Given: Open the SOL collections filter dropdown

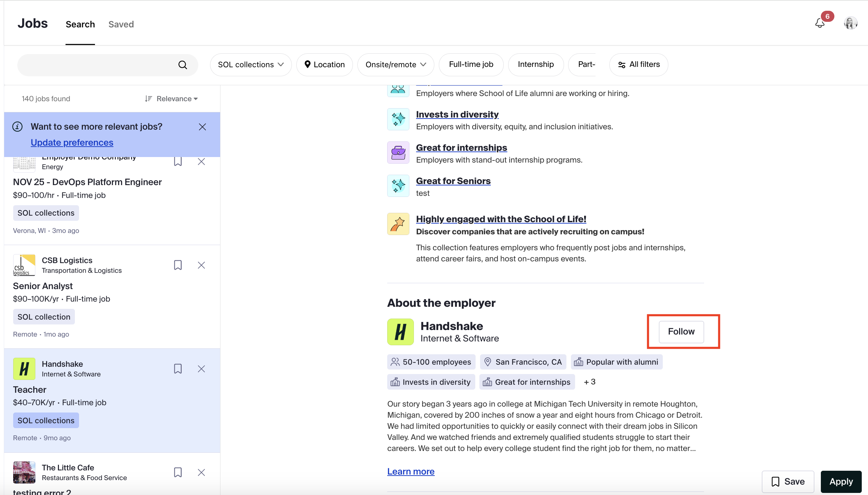Looking at the screenshot, I should (x=251, y=65).
